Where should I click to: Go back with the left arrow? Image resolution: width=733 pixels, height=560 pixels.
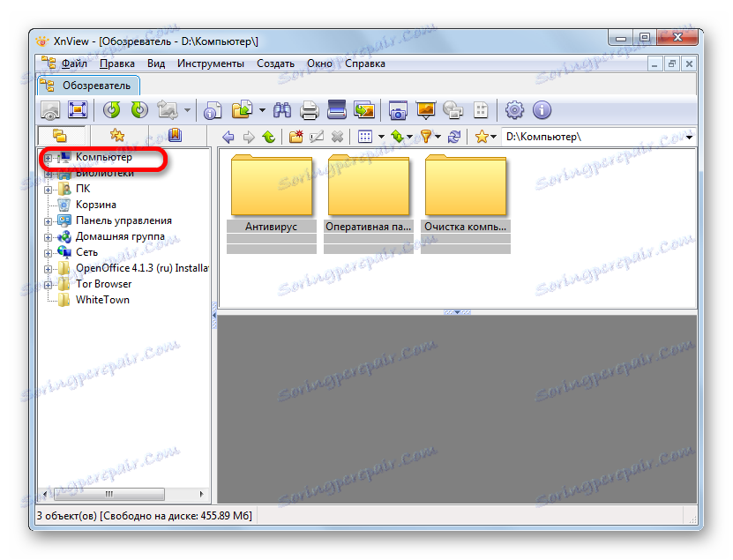[228, 137]
